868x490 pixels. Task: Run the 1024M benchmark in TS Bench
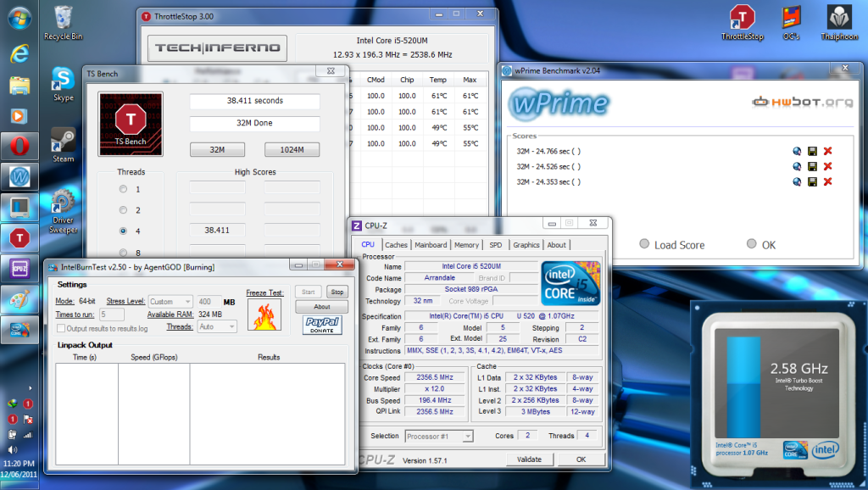[x=292, y=149]
